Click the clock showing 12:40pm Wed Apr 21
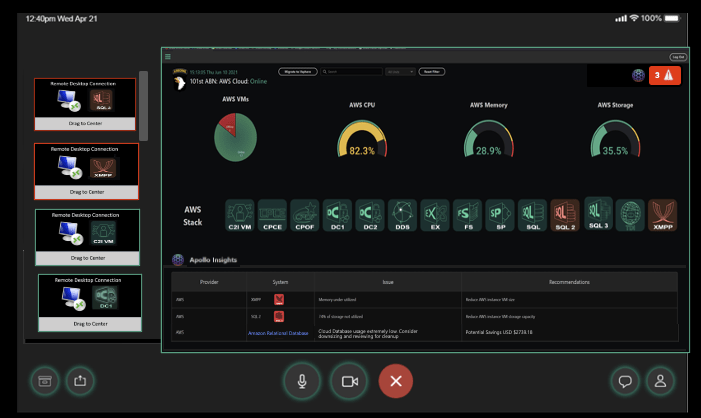Image resolution: width=701 pixels, height=418 pixels. 61,19
